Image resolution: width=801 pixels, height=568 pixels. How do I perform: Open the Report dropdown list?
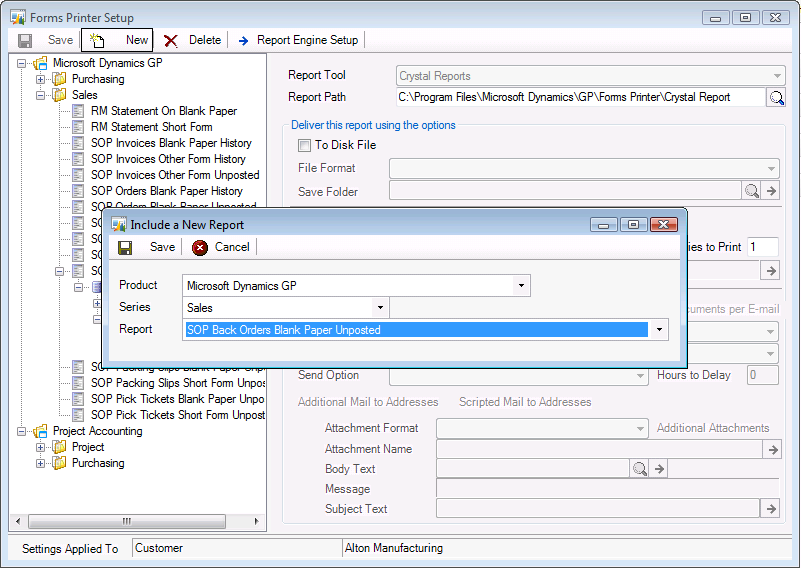[659, 330]
